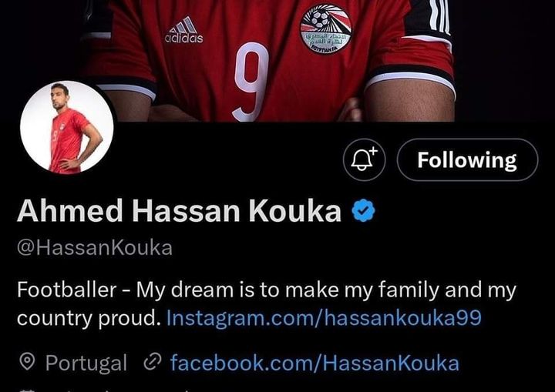The height and width of the screenshot is (392, 555).
Task: Click the name Ahmed Hassan Kouka
Action: [179, 210]
